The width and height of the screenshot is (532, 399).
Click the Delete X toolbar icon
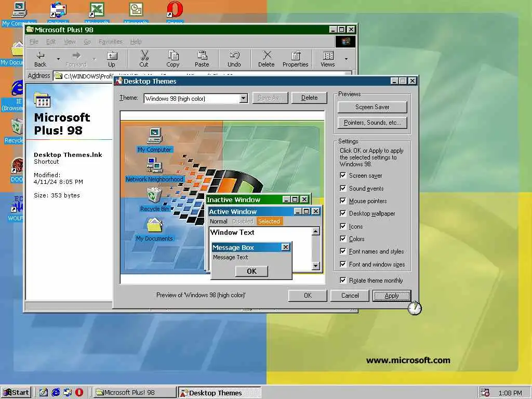[x=267, y=59]
